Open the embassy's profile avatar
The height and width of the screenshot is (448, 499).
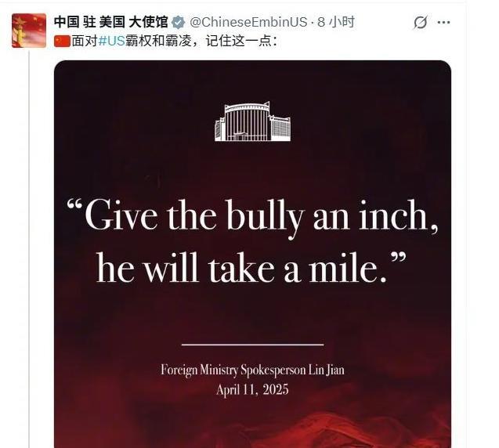pos(29,31)
